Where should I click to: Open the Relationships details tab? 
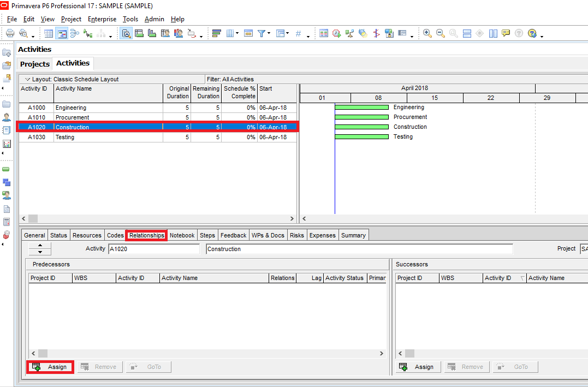pyautogui.click(x=147, y=235)
